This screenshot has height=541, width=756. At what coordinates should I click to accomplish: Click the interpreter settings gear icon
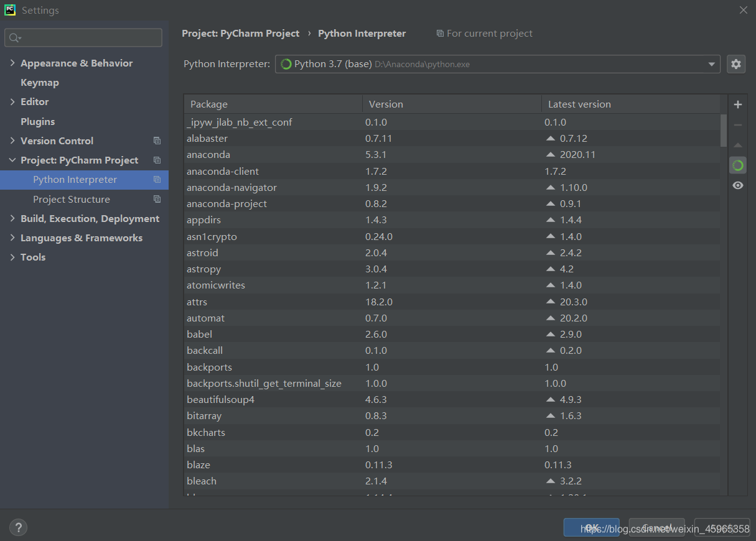coord(736,64)
